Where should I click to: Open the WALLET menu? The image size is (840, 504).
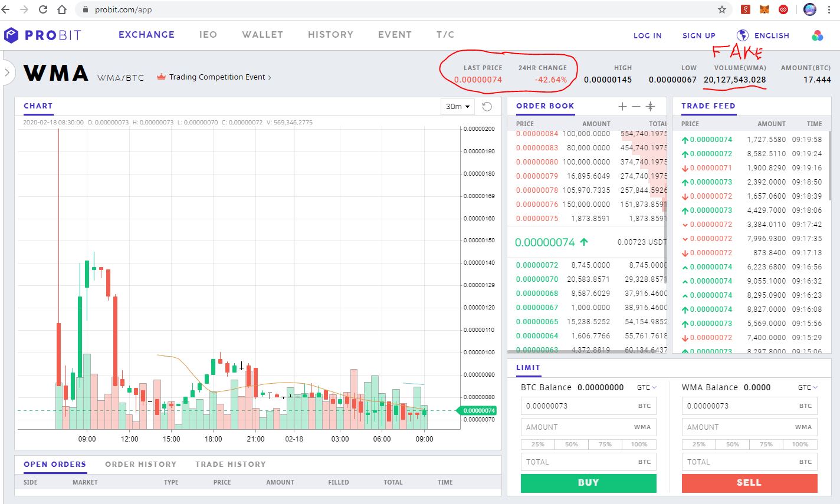(262, 35)
